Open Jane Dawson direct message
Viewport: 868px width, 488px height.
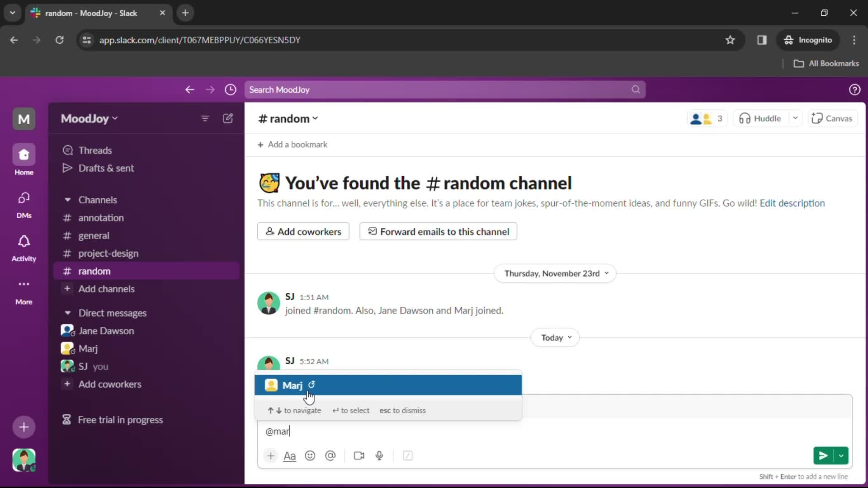tap(146, 331)
